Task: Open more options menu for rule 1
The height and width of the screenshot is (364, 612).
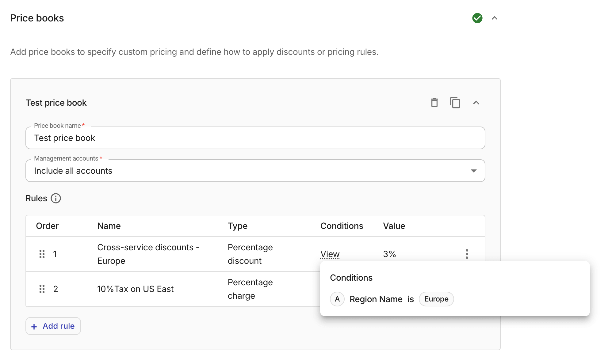Action: pos(467,254)
